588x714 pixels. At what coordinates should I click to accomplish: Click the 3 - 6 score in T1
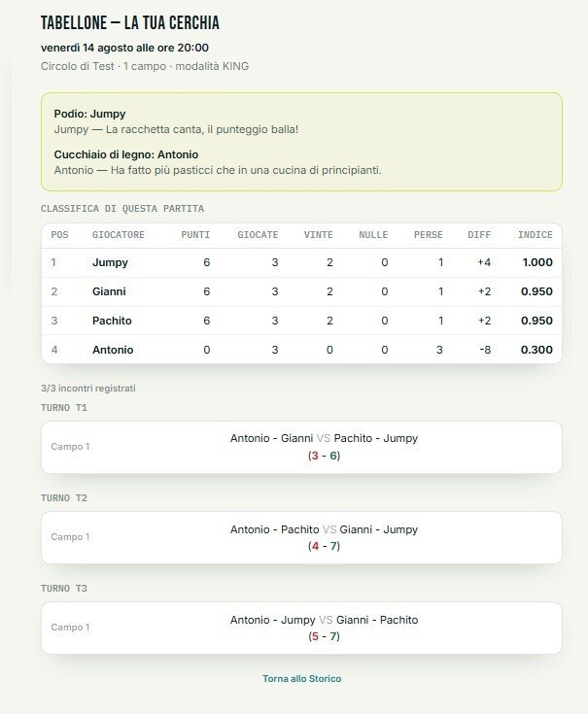tap(324, 456)
